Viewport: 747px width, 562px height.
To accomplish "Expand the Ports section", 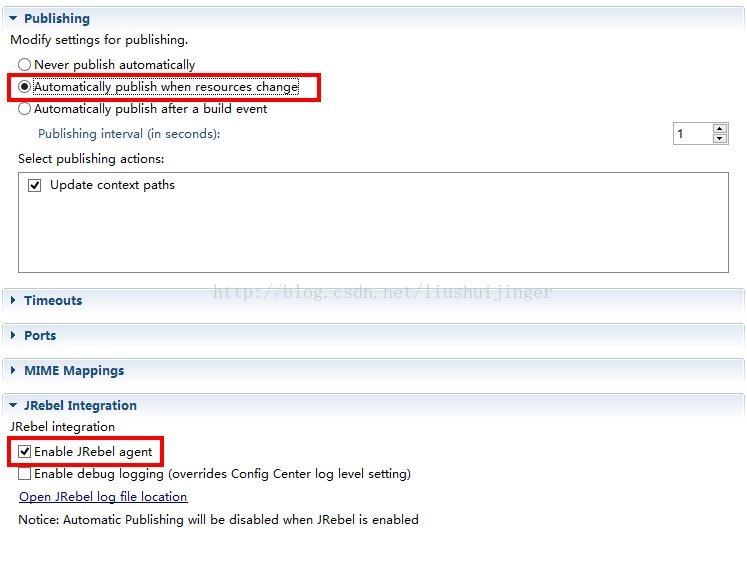I will pos(13,335).
